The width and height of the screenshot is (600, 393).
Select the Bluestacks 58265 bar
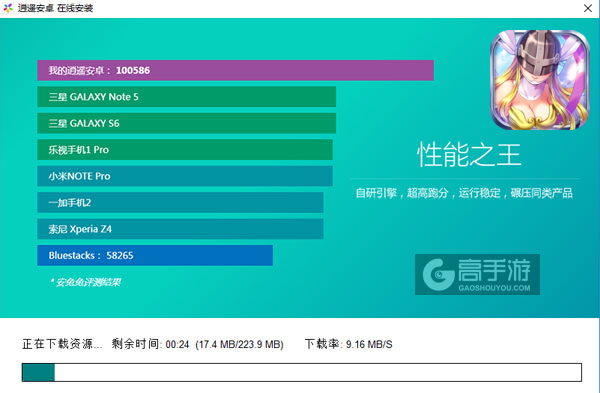[x=155, y=255]
